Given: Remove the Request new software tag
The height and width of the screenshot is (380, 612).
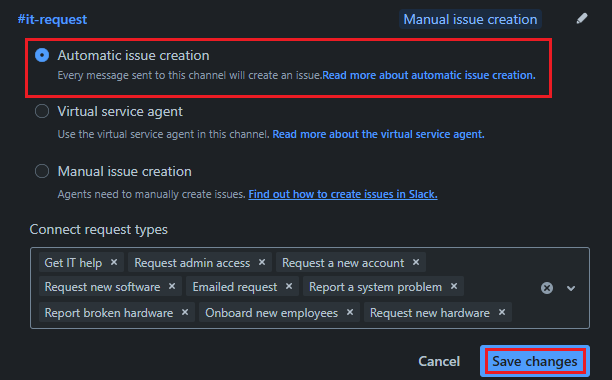Looking at the screenshot, I should click(x=172, y=286).
